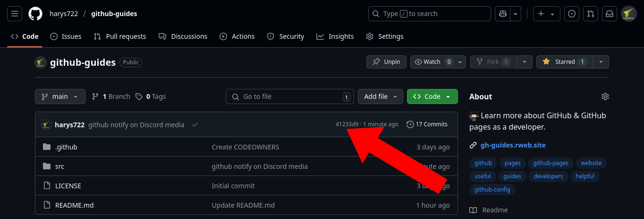Select the github-config topic tag
This screenshot has height=219, width=644.
[492, 190]
